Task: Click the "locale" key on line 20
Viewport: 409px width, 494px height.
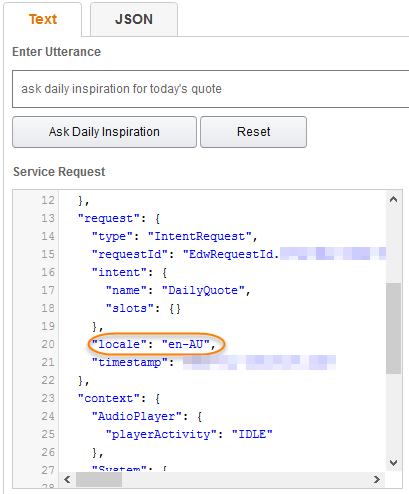Action: tap(119, 344)
